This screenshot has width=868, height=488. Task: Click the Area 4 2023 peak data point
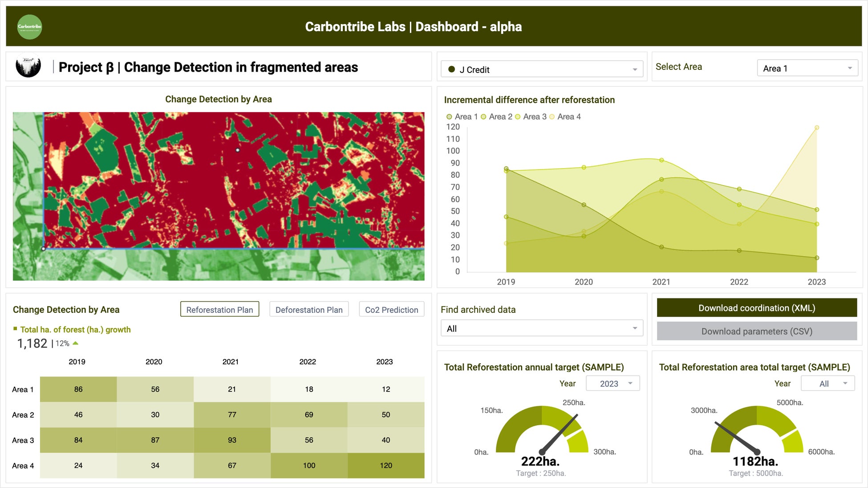point(817,128)
